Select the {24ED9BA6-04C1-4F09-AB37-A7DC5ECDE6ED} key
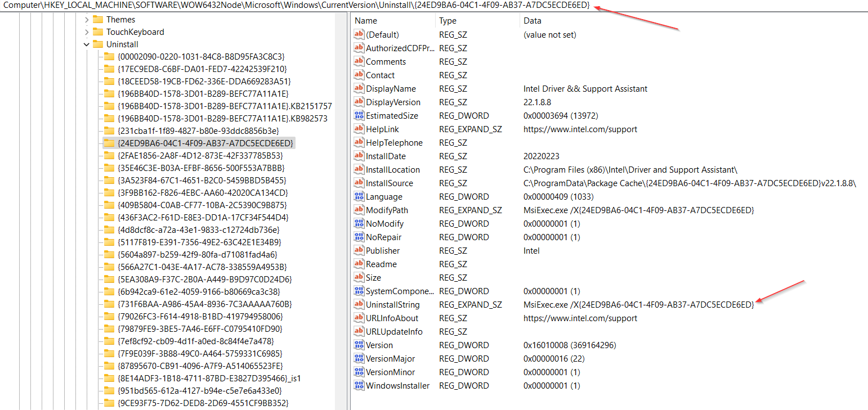This screenshot has width=868, height=410. coord(205,143)
